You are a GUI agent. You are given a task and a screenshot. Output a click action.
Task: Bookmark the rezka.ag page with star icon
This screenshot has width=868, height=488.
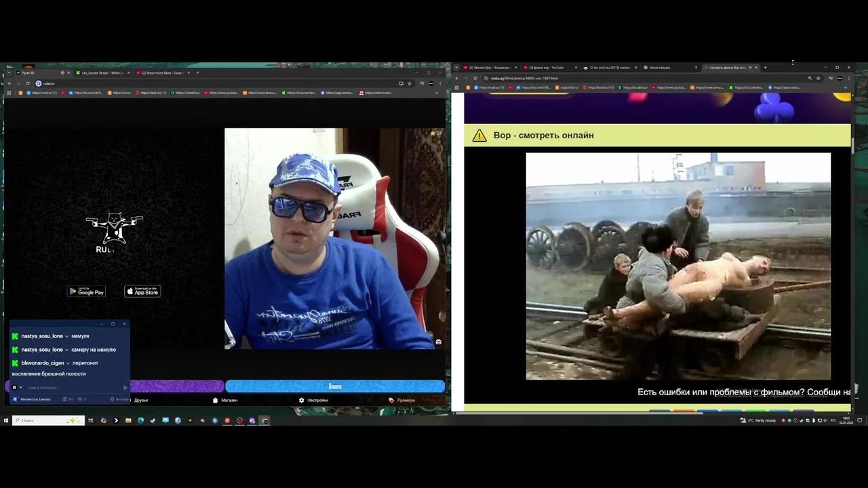(x=818, y=78)
